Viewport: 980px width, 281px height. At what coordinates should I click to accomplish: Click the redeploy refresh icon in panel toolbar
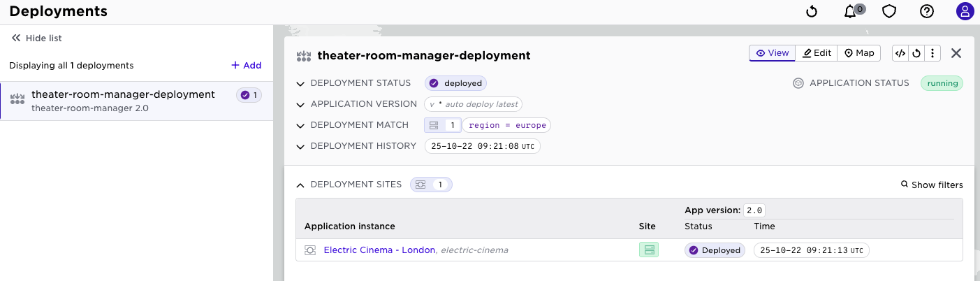point(916,53)
